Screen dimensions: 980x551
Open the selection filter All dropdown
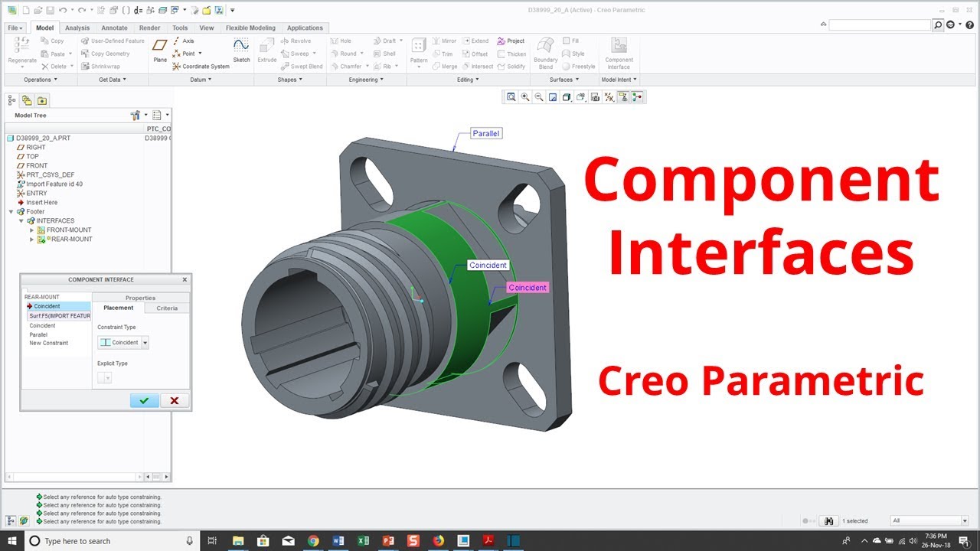[930, 520]
